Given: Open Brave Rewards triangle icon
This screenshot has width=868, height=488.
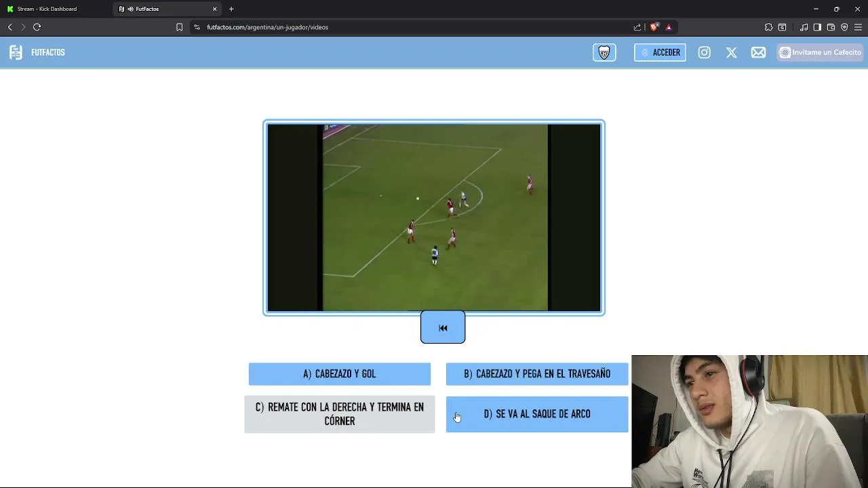Looking at the screenshot, I should pos(669,27).
